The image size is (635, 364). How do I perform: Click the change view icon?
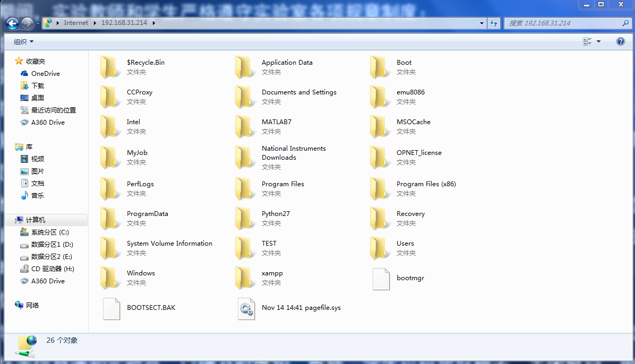(x=587, y=41)
